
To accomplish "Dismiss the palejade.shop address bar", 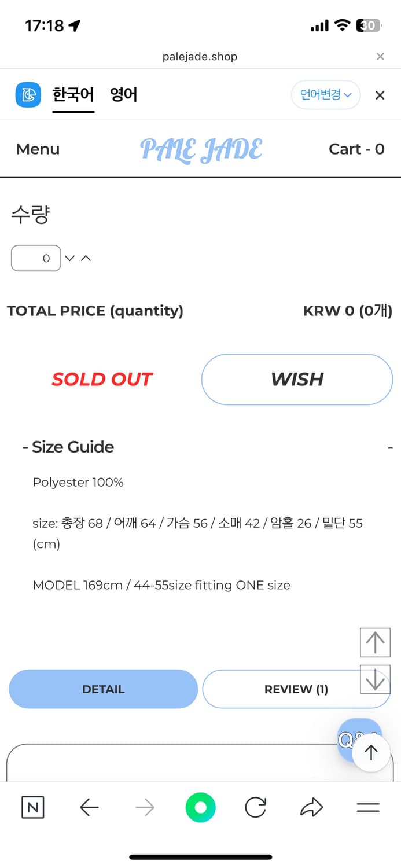I will pyautogui.click(x=380, y=56).
